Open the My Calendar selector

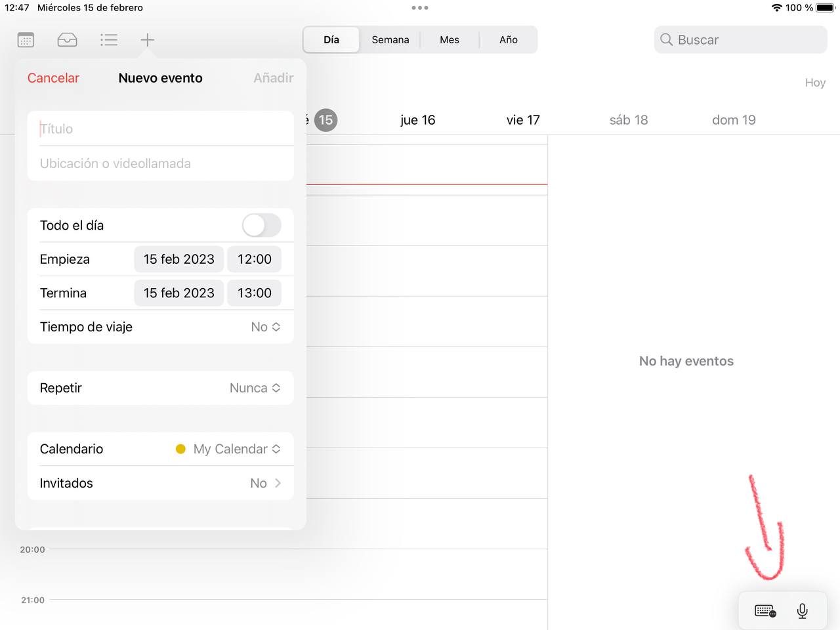pyautogui.click(x=231, y=449)
